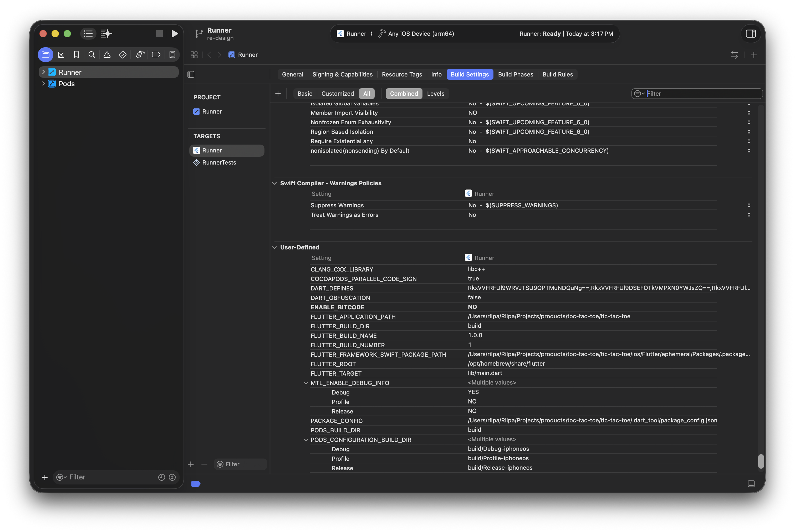Toggle the inspector panel icon at top right
The width and height of the screenshot is (795, 532).
(750, 34)
